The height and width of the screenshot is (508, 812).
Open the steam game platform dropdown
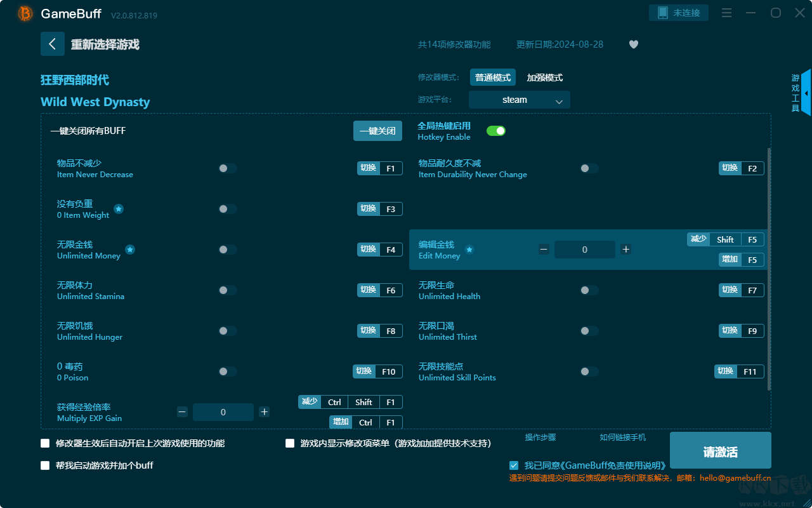[520, 100]
